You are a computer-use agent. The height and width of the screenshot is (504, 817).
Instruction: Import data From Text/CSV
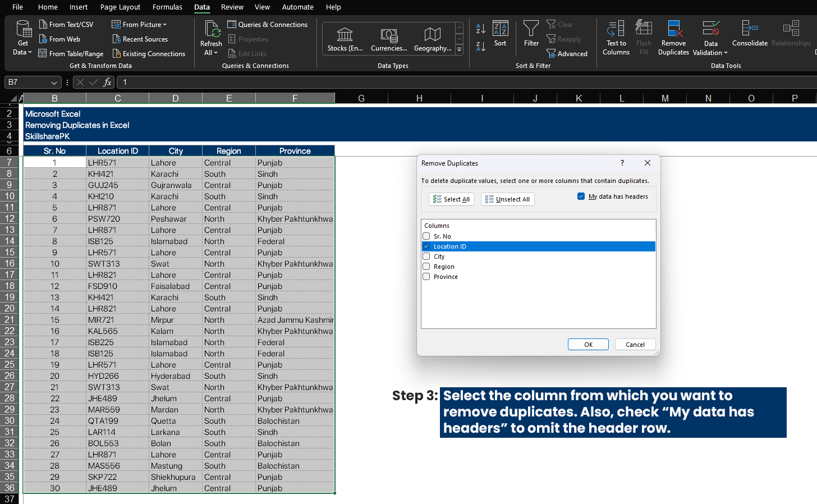(x=66, y=25)
